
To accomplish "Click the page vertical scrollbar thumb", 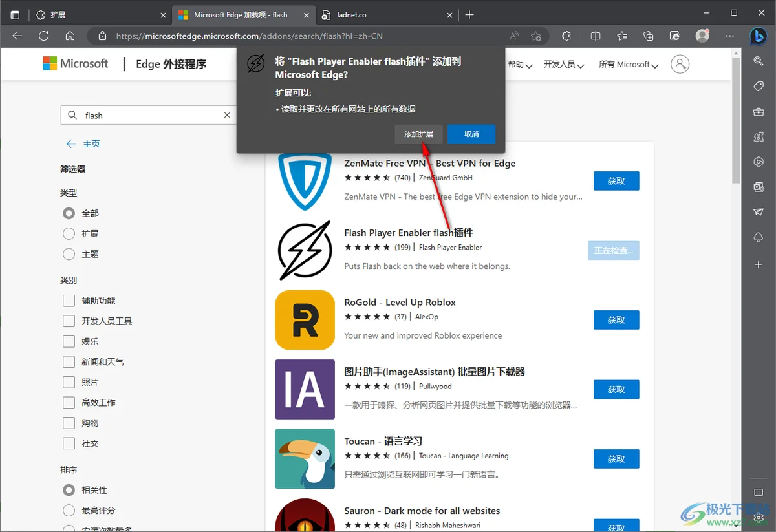I will [737, 121].
